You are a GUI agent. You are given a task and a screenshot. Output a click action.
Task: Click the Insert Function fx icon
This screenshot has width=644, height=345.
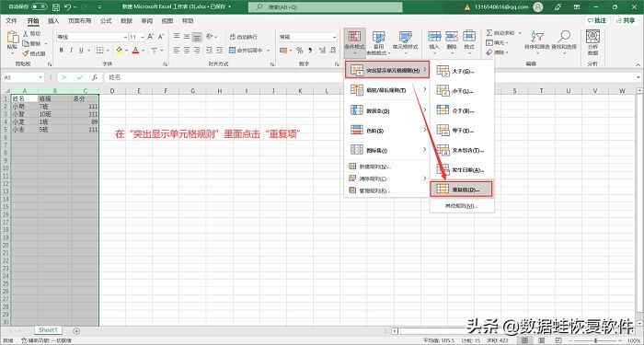(95, 77)
